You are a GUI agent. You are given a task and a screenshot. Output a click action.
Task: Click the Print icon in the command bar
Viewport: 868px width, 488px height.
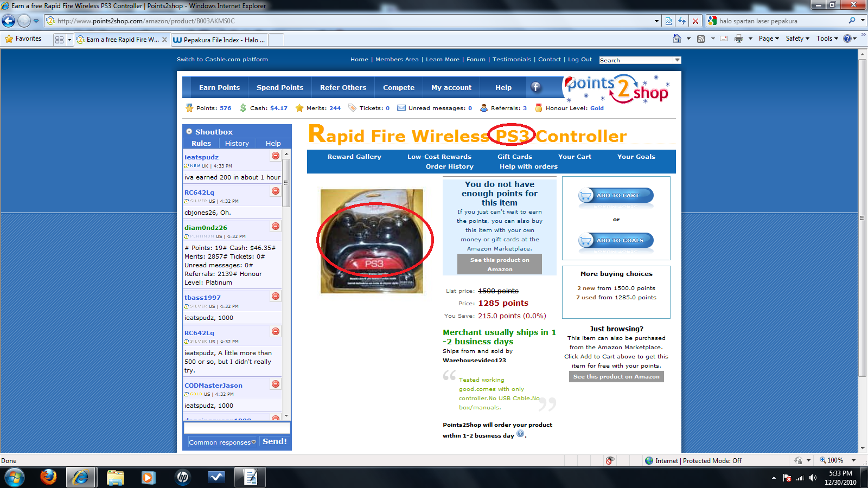click(x=738, y=38)
